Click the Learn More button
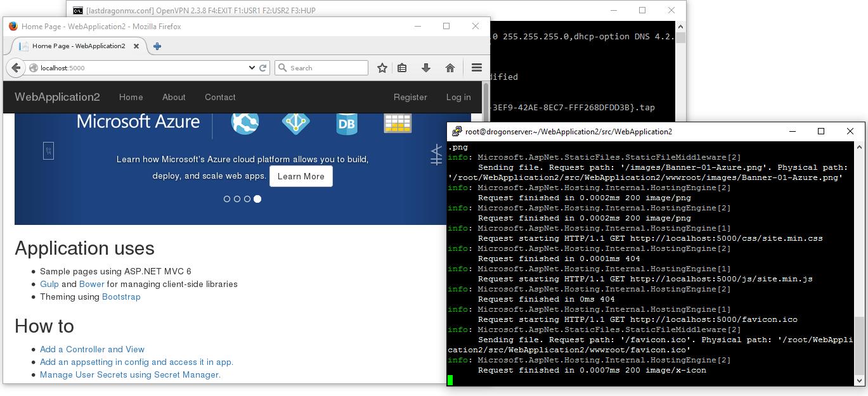The width and height of the screenshot is (868, 396). 301,176
